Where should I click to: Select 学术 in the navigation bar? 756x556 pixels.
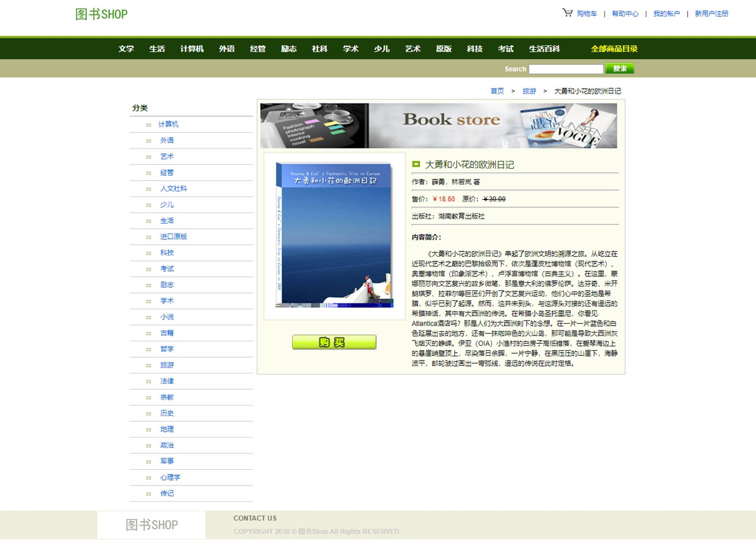pyautogui.click(x=350, y=49)
